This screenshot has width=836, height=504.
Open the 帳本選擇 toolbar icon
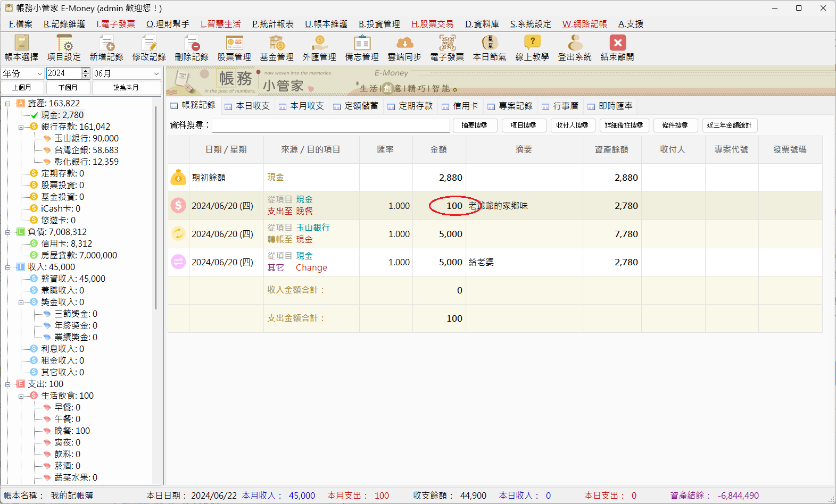pos(21,48)
